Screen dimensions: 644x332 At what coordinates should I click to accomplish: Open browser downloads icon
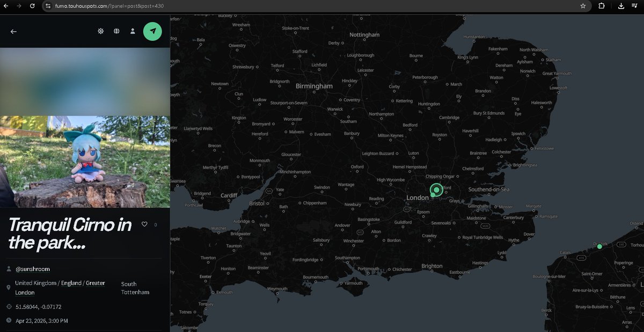pos(621,6)
